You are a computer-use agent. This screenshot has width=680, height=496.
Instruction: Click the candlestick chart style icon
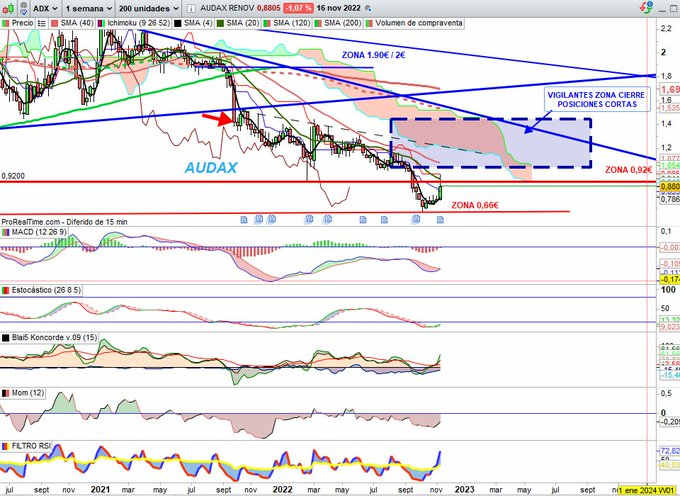coord(9,8)
